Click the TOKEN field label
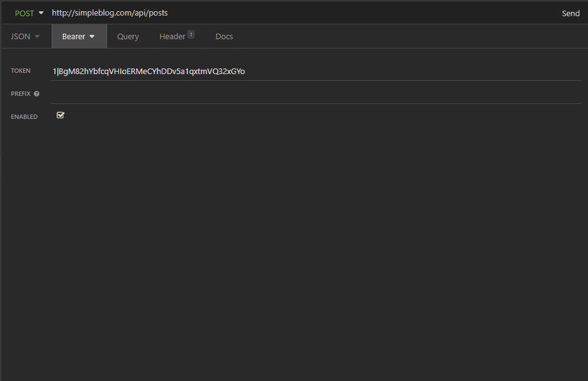The image size is (588, 381). point(21,70)
